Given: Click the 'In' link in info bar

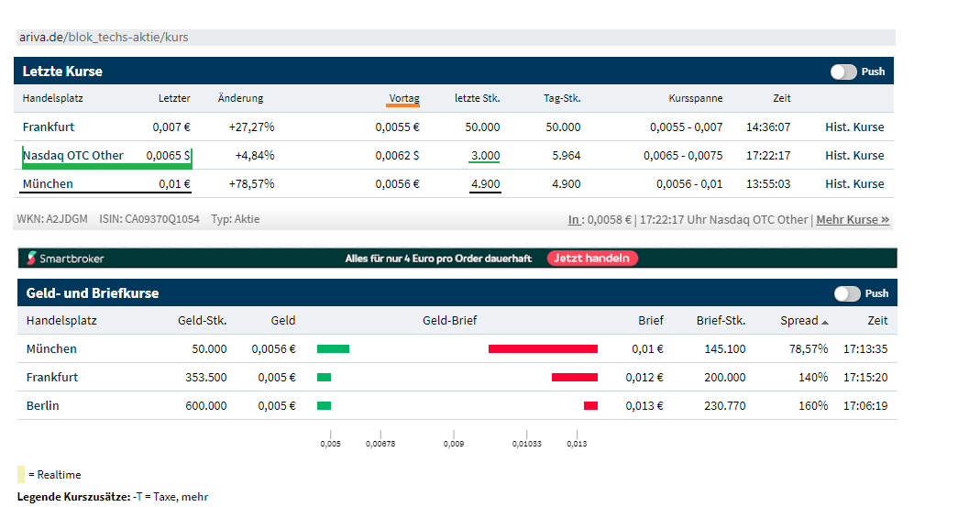Looking at the screenshot, I should coord(574,220).
